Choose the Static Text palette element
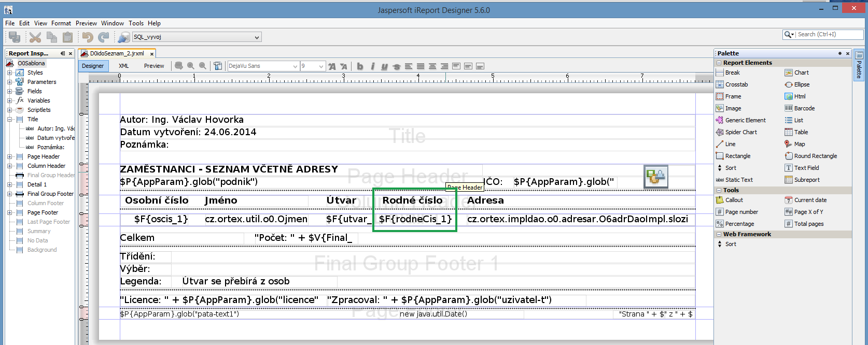The height and width of the screenshot is (345, 868). click(x=738, y=180)
